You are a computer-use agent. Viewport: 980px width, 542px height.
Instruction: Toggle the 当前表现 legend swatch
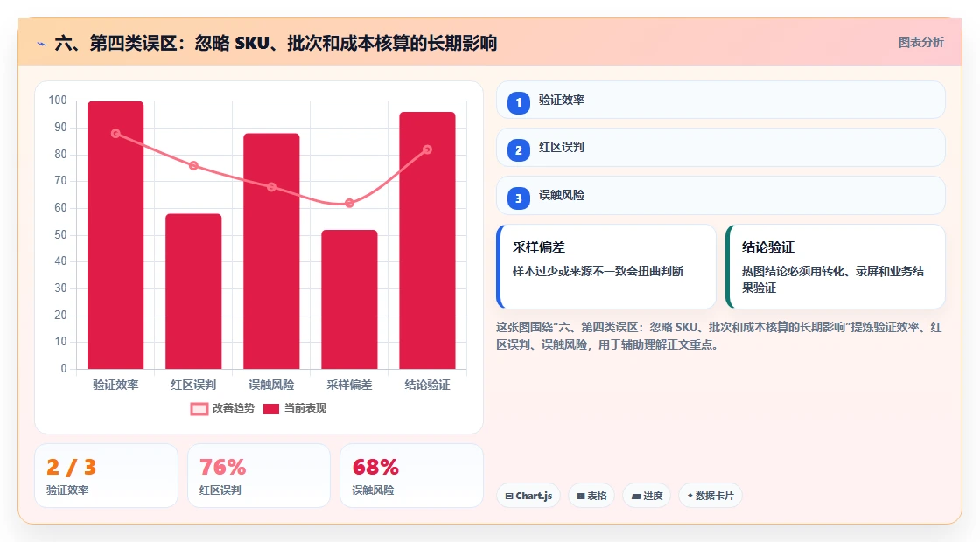pyautogui.click(x=270, y=409)
